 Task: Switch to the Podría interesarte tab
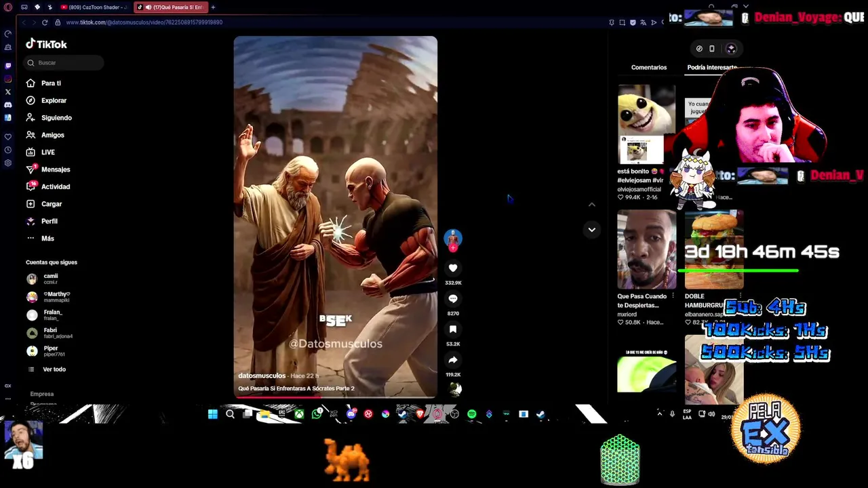tap(712, 67)
